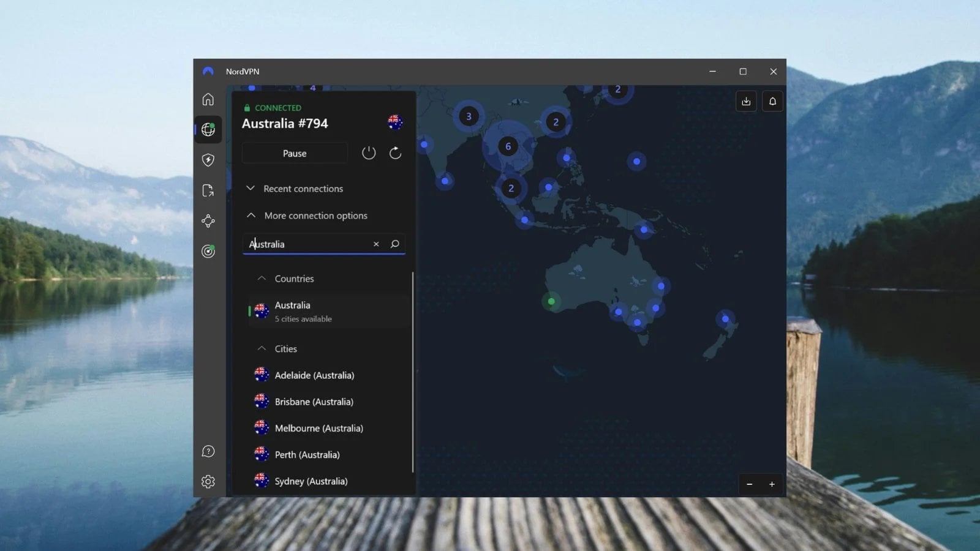Click the file sharing icon in the sidebar
The image size is (980, 551).
pyautogui.click(x=208, y=190)
